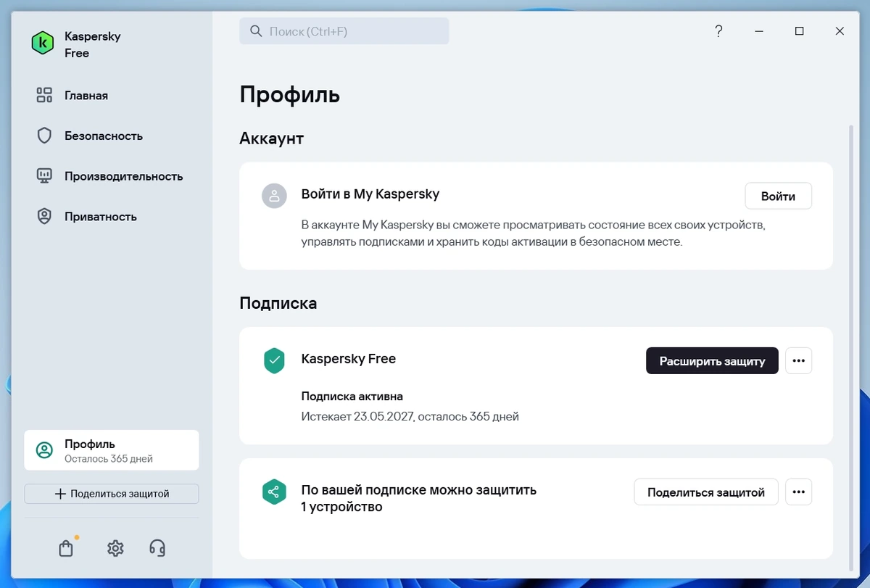Screen dimensions: 870x588
Task: Open three-dots menu next to Расширить защиту
Action: (x=799, y=361)
